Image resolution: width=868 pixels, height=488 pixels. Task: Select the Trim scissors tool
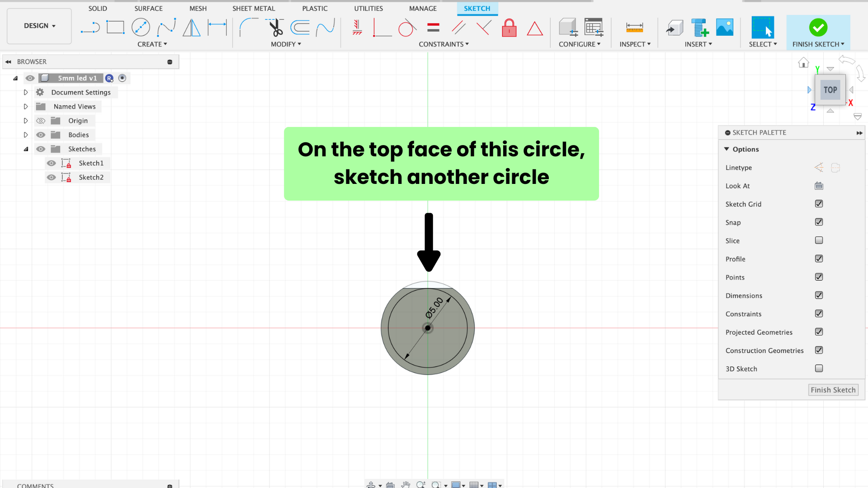[x=275, y=28]
